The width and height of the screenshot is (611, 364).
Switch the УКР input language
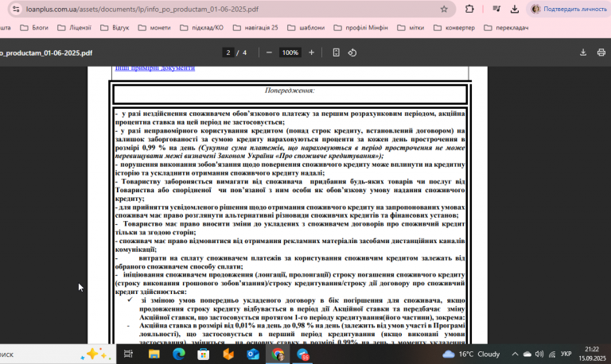(566, 354)
